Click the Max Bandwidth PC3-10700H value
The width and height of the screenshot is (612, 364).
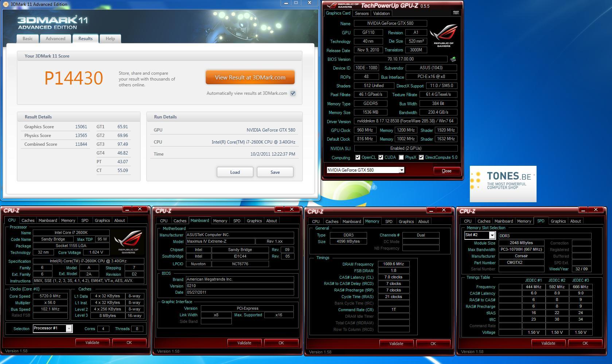tap(521, 250)
